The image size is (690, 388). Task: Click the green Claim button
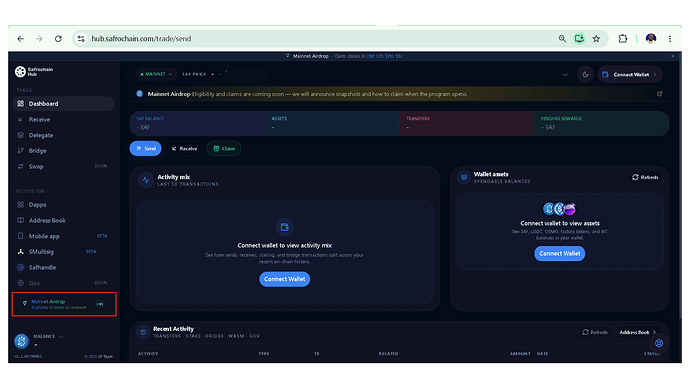pos(224,149)
